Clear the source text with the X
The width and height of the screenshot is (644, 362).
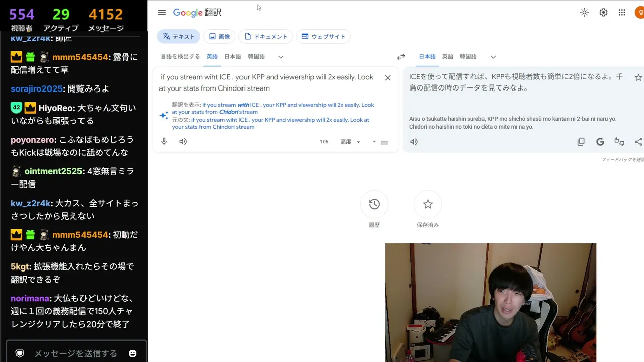tap(388, 78)
